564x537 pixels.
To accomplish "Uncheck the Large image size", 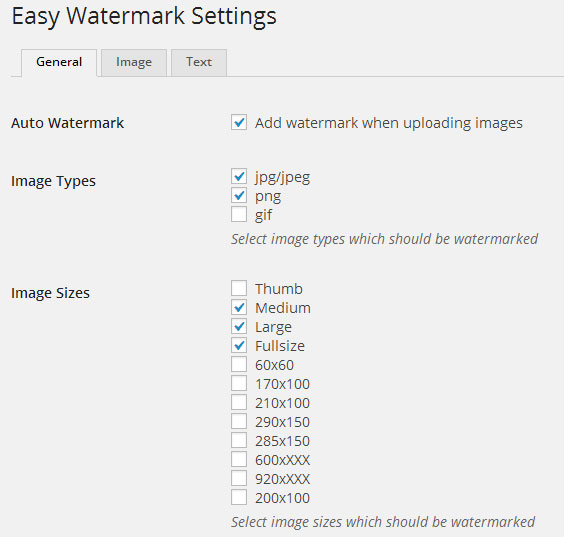I will click(x=239, y=327).
